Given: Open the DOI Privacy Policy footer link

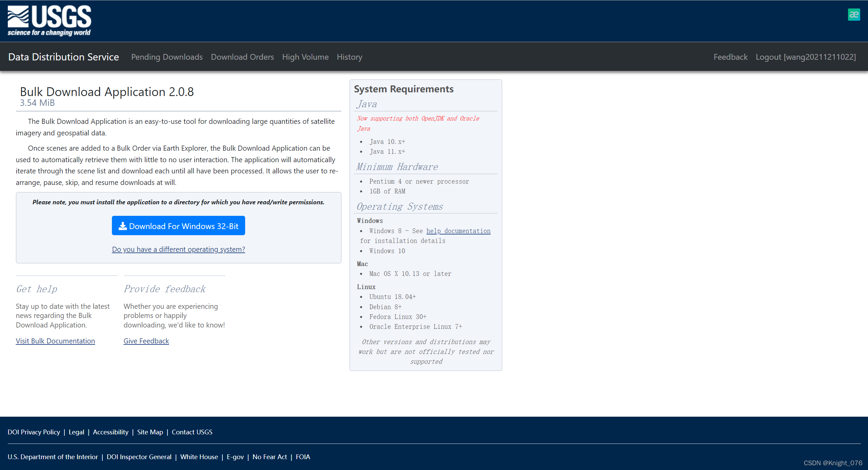Looking at the screenshot, I should [x=34, y=432].
